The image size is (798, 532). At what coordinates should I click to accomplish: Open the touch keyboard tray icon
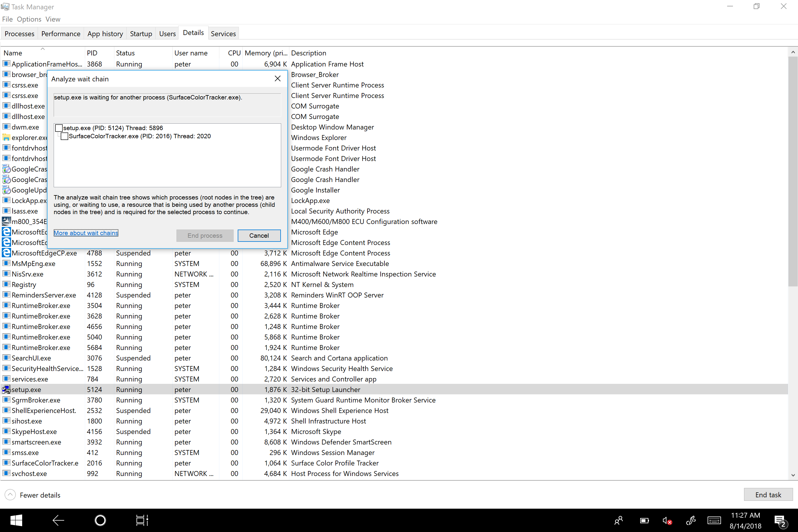click(714, 520)
